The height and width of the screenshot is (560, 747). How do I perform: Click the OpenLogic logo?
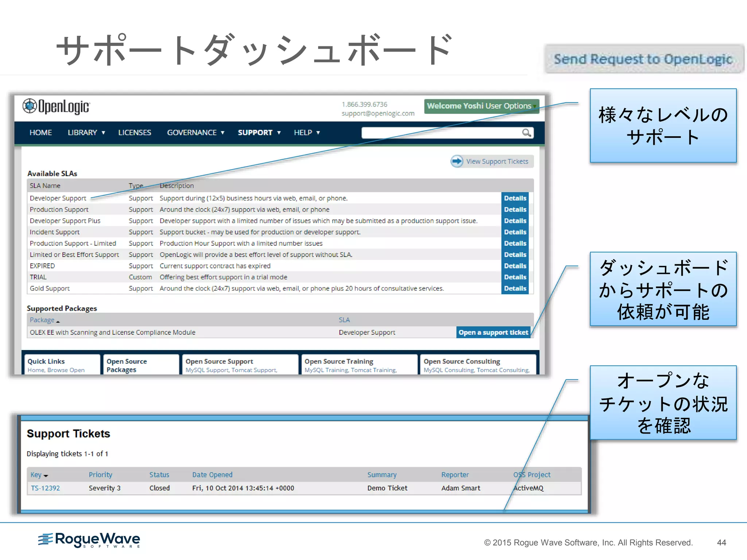[x=56, y=106]
